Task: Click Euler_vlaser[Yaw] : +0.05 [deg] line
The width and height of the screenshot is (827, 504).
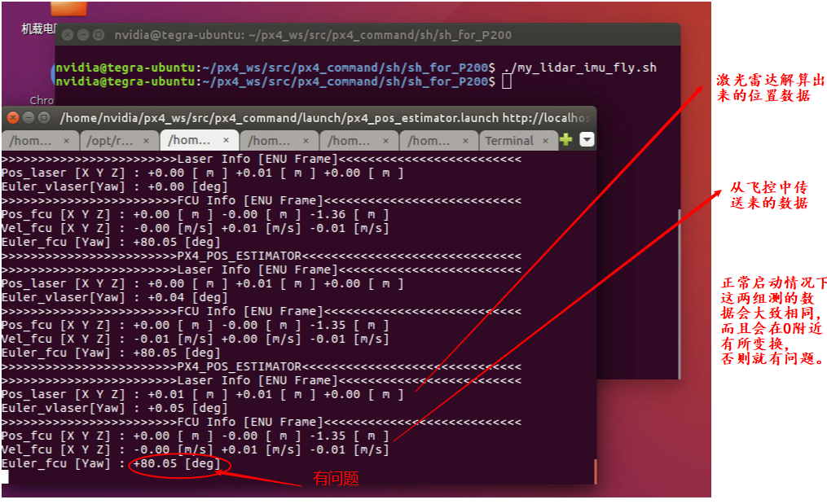Action: pyautogui.click(x=114, y=408)
